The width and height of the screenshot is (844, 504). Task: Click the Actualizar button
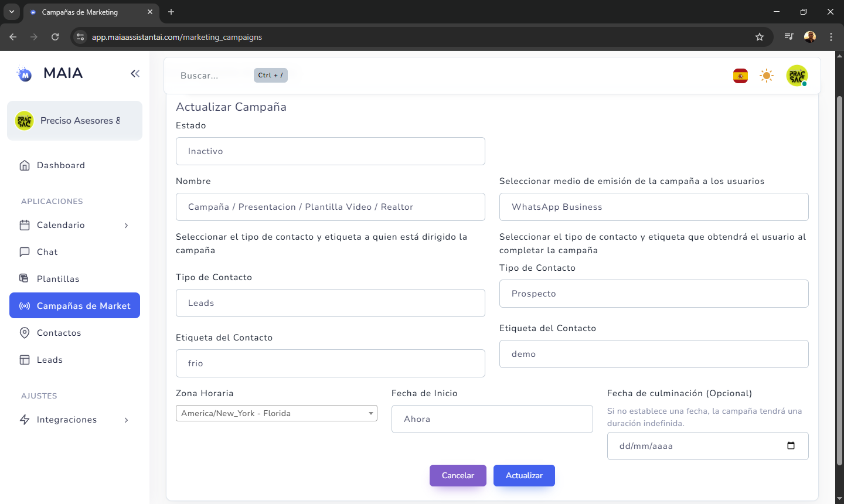524,475
